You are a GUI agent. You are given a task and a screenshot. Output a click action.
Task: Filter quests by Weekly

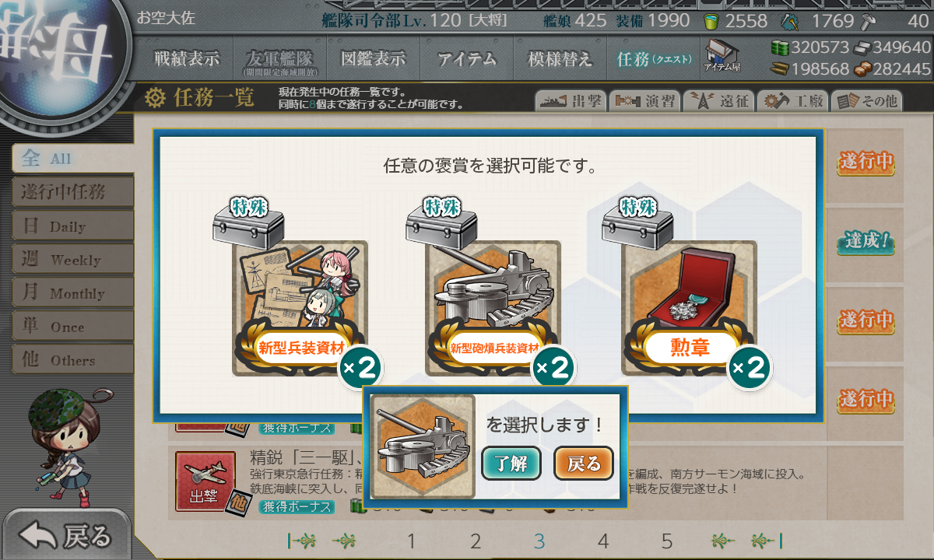click(x=72, y=260)
